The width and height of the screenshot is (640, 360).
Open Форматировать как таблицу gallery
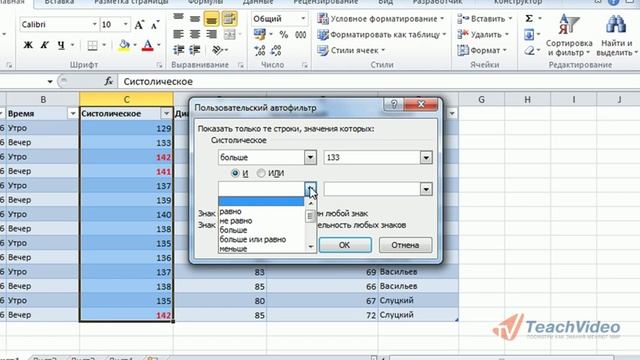(x=382, y=35)
